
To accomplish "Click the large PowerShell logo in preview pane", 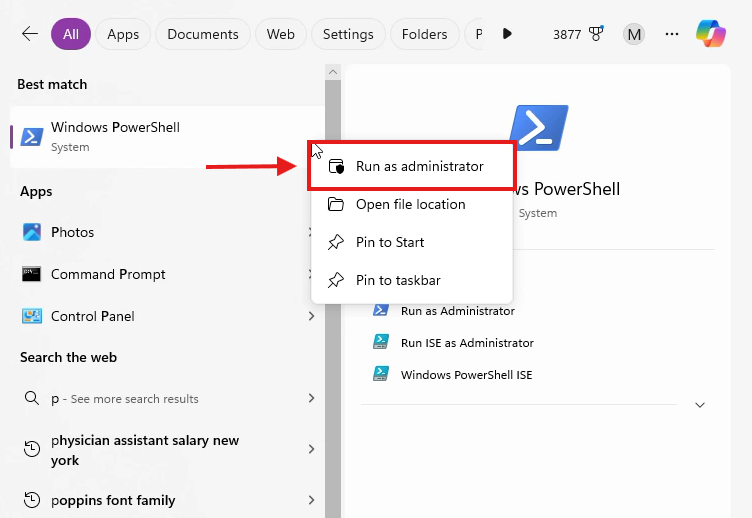I will 539,127.
